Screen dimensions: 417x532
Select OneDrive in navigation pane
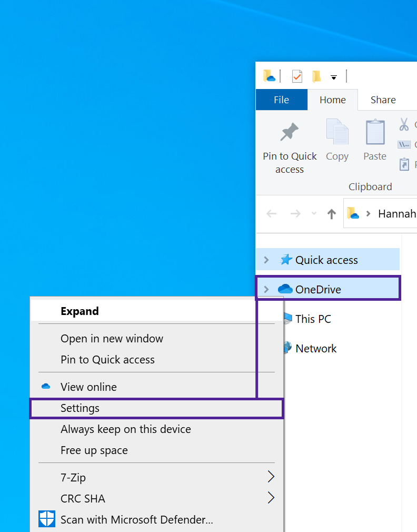[x=328, y=288]
